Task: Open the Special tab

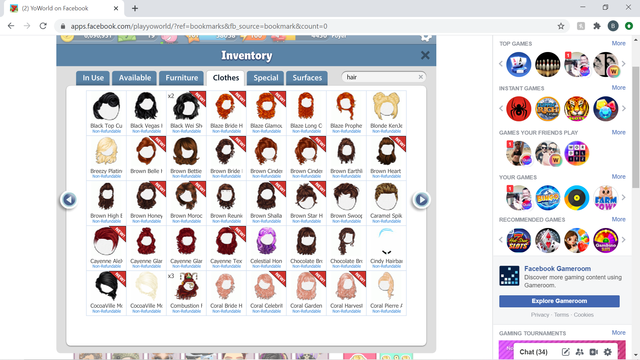Action: [266, 78]
